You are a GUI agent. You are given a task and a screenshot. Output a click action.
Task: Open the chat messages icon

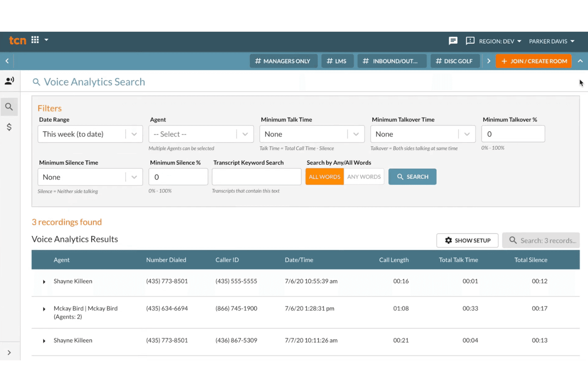pos(453,41)
